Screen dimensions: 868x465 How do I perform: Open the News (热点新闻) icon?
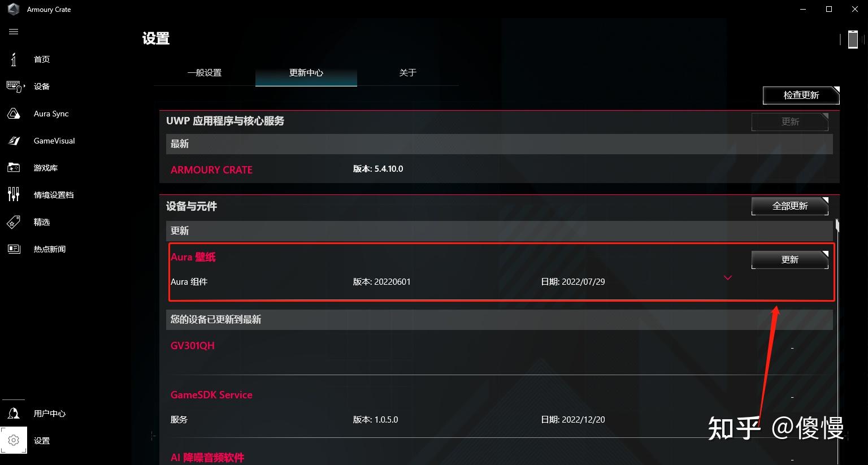[14, 249]
